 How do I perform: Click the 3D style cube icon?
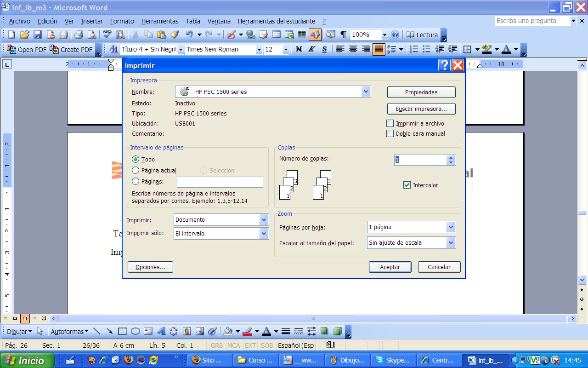337,331
